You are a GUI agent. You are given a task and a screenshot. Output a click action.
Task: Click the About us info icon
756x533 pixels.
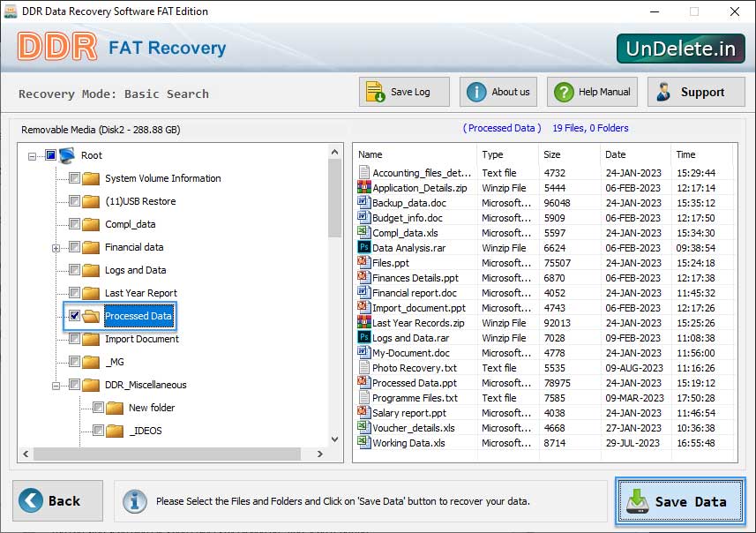(x=476, y=92)
